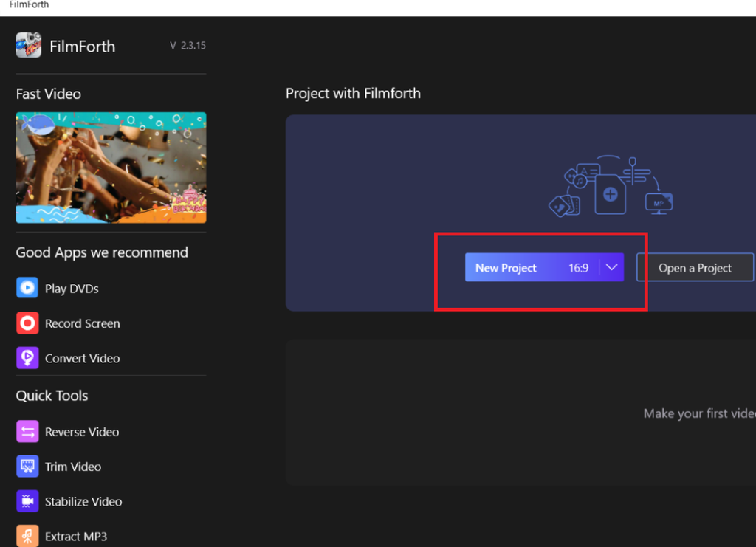This screenshot has width=756, height=547.
Task: Click the red Record Screen icon
Action: click(27, 323)
